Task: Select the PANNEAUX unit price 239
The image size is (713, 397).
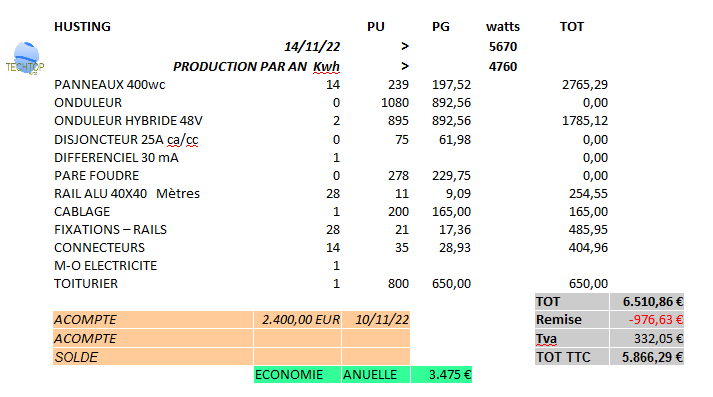Action: click(x=398, y=85)
